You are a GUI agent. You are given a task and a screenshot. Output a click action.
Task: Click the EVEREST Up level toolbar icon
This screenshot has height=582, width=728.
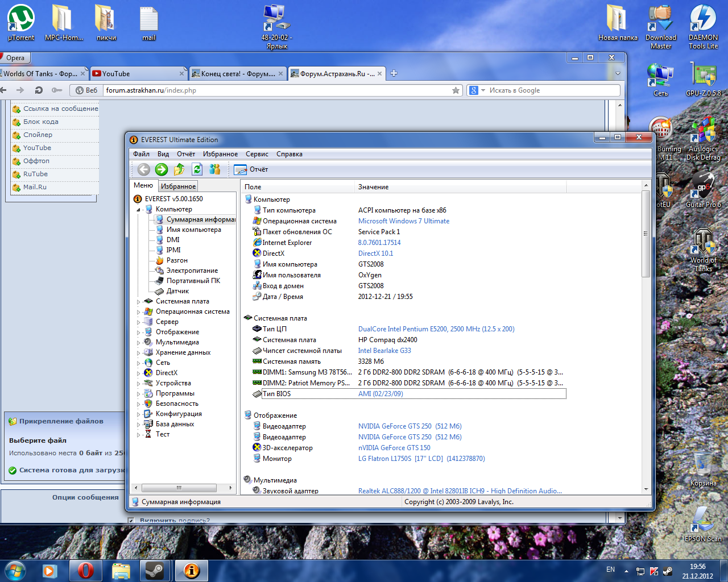(x=179, y=169)
